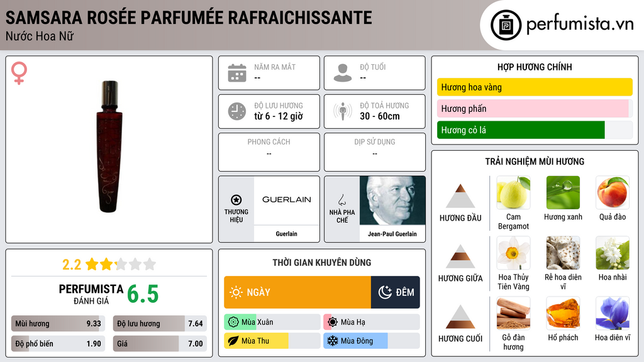The width and height of the screenshot is (644, 362).
Task: Open the Quả đào note image
Action: [613, 193]
